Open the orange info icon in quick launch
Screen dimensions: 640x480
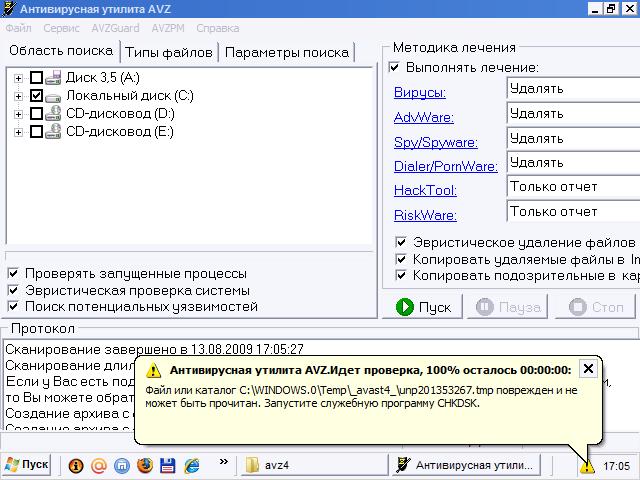click(x=76, y=465)
